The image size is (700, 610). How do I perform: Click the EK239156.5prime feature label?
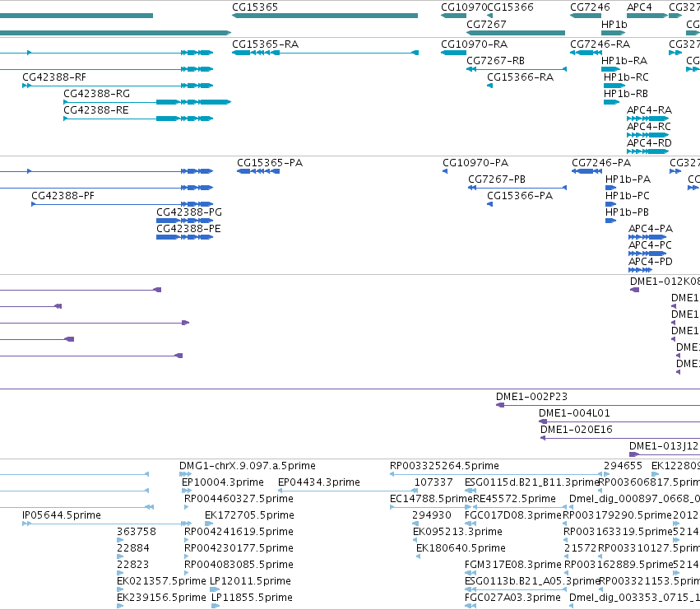(x=161, y=598)
